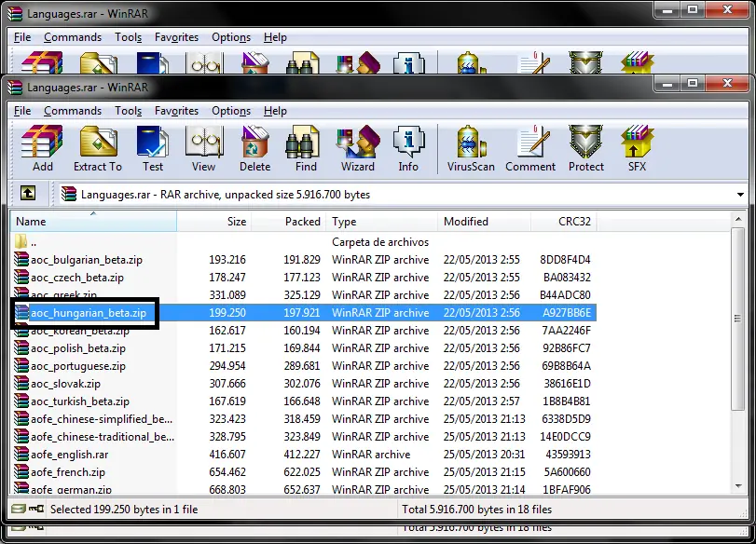756x544 pixels.
Task: Sort list by Packed column header
Action: pos(288,222)
